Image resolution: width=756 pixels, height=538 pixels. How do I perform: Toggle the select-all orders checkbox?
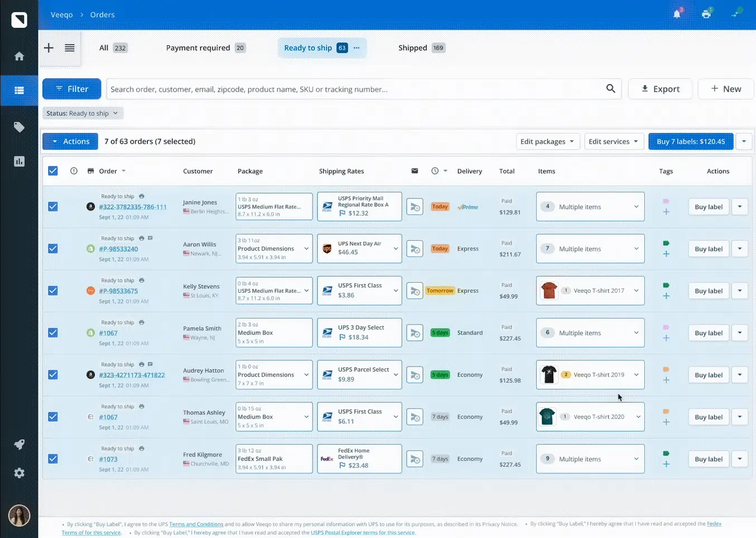click(53, 171)
